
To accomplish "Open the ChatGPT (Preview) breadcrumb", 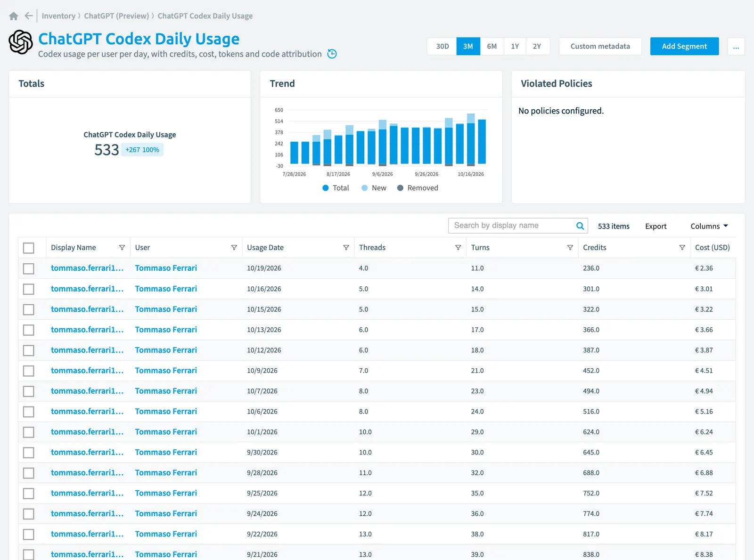I will (x=116, y=16).
